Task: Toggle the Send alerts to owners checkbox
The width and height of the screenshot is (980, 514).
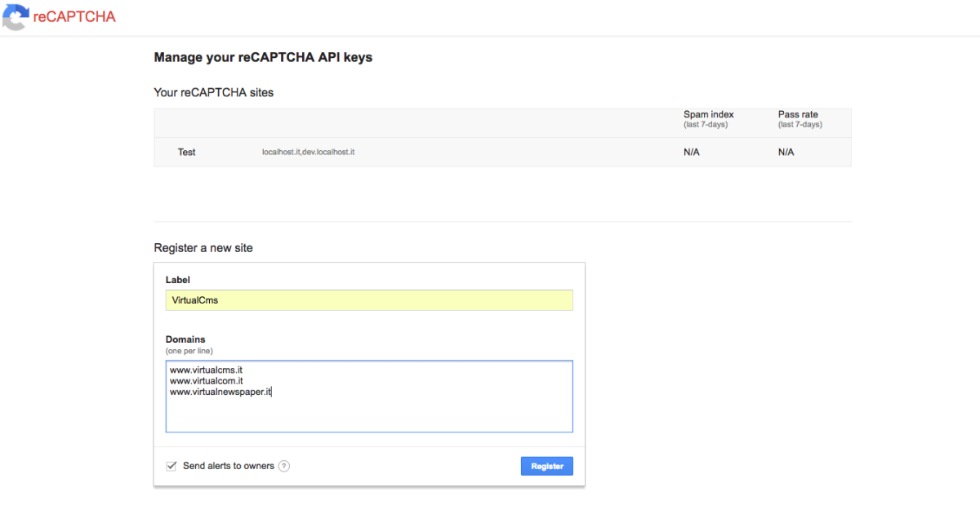Action: [171, 466]
